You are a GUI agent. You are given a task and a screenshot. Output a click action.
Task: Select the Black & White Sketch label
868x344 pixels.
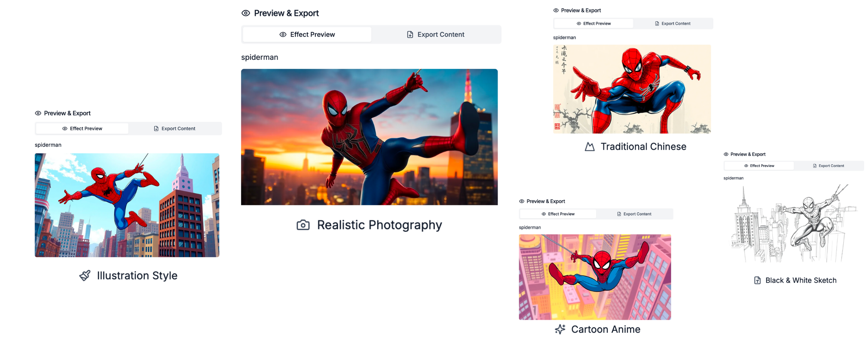(801, 281)
